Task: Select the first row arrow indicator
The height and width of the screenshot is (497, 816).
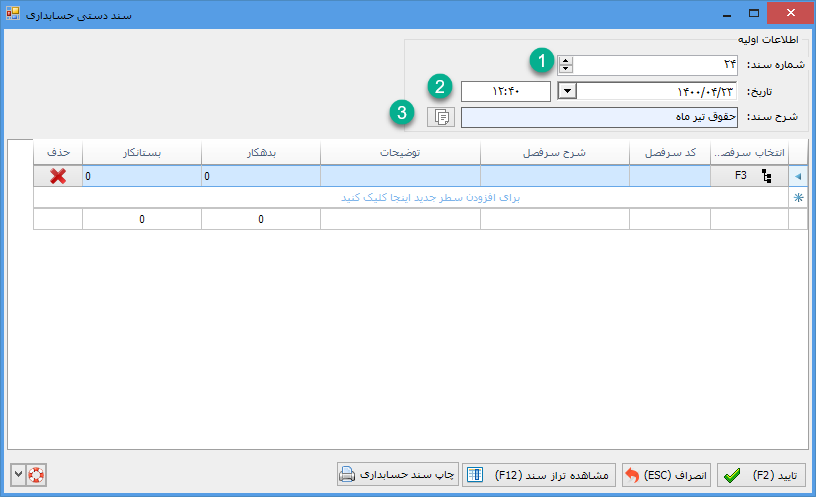Action: pyautogui.click(x=798, y=176)
